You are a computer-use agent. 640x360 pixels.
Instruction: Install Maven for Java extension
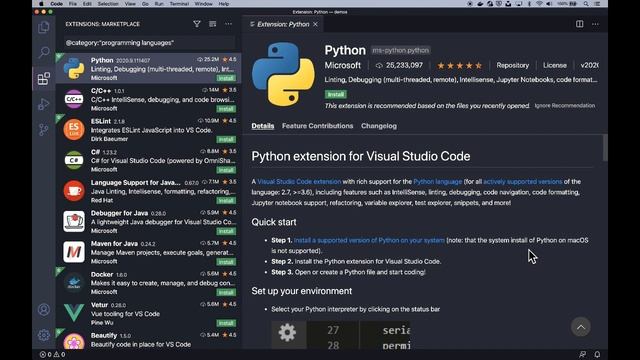(226, 262)
